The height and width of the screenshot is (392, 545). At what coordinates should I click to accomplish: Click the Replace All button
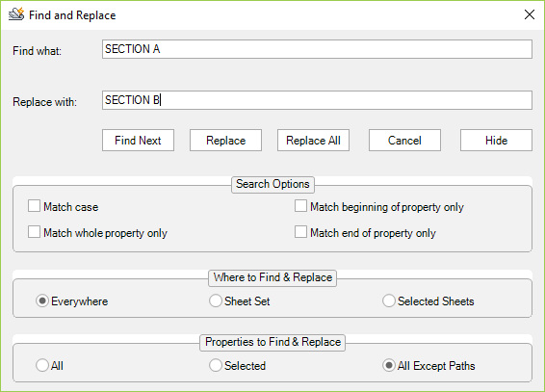313,141
